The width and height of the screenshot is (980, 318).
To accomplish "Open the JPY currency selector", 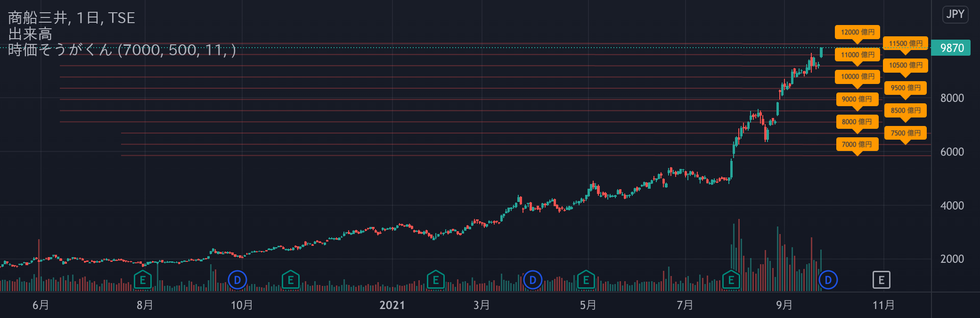I will (x=955, y=14).
